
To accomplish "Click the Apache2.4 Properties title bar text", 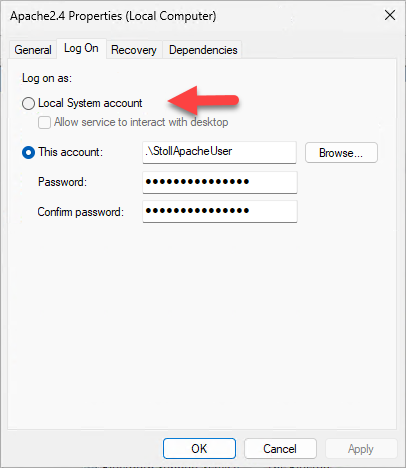I will [113, 16].
